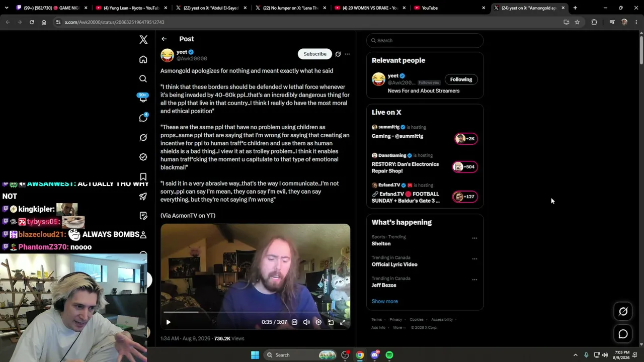Viewport: 644px width, 362px height.
Task: Open options for the Jeff Bezos trend
Action: coord(474,280)
